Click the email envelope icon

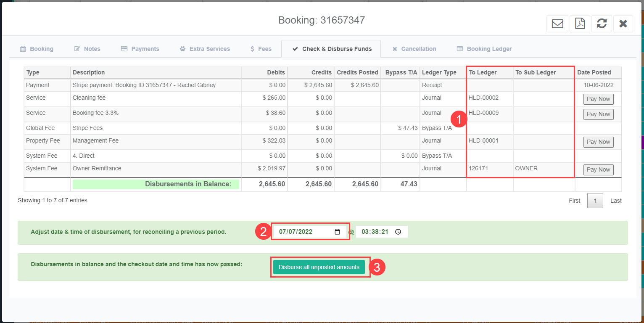tap(557, 24)
